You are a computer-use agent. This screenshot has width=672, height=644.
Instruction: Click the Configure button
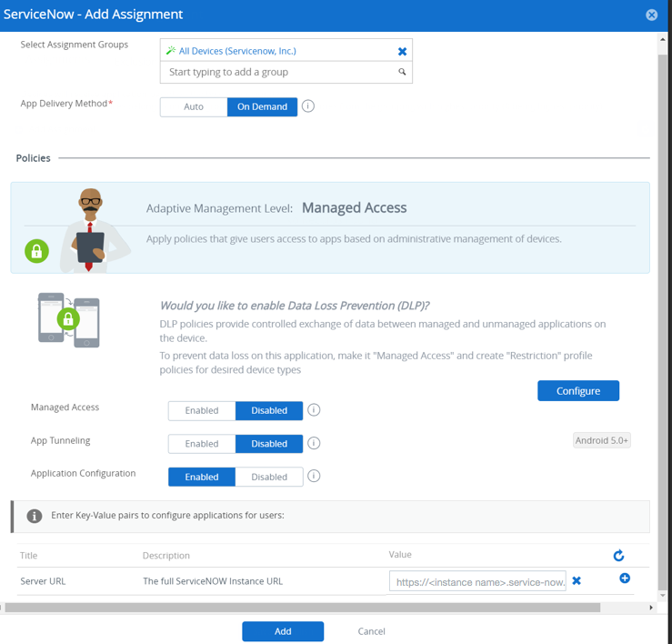pos(578,390)
